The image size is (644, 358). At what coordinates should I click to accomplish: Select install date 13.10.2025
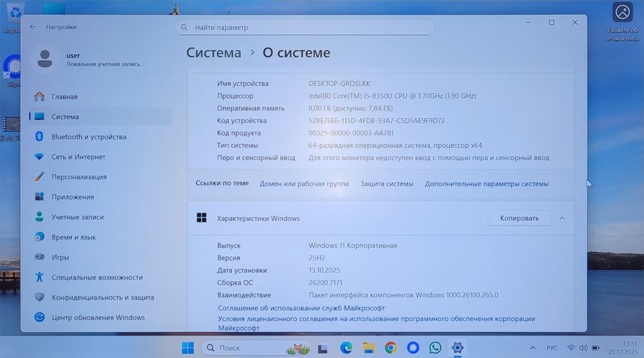pyautogui.click(x=324, y=270)
